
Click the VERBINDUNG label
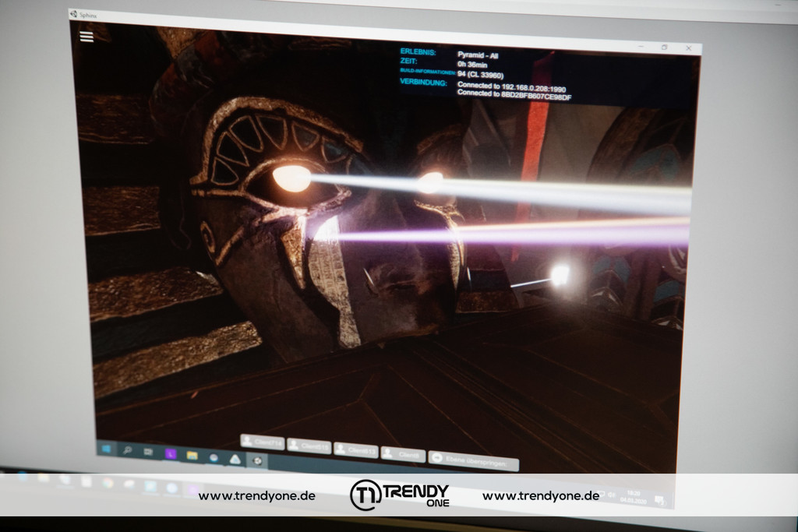423,82
